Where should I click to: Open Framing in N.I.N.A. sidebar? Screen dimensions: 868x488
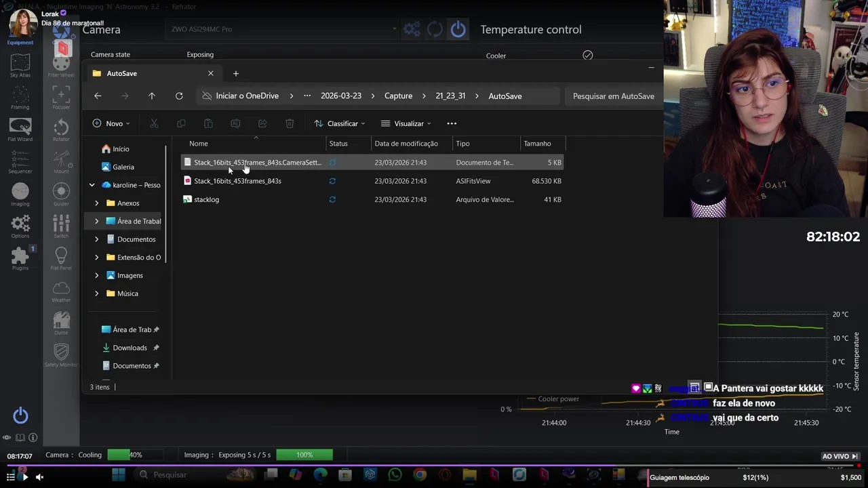[x=20, y=98]
